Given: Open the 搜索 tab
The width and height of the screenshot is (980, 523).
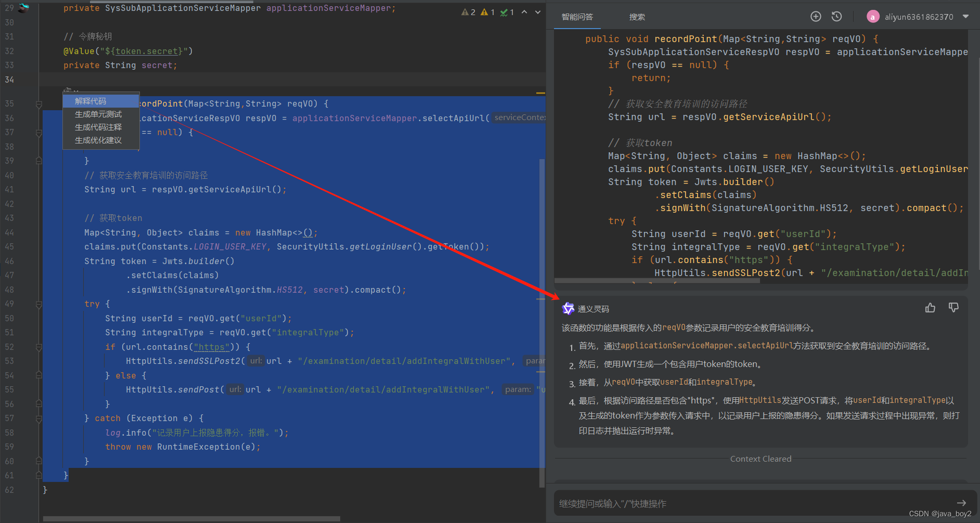Looking at the screenshot, I should point(637,17).
